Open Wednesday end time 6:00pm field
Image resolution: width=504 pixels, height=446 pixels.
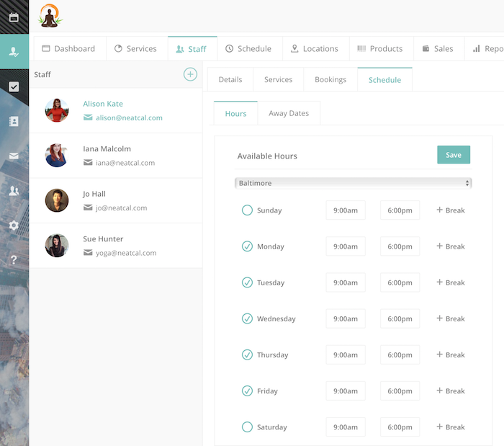click(x=400, y=318)
